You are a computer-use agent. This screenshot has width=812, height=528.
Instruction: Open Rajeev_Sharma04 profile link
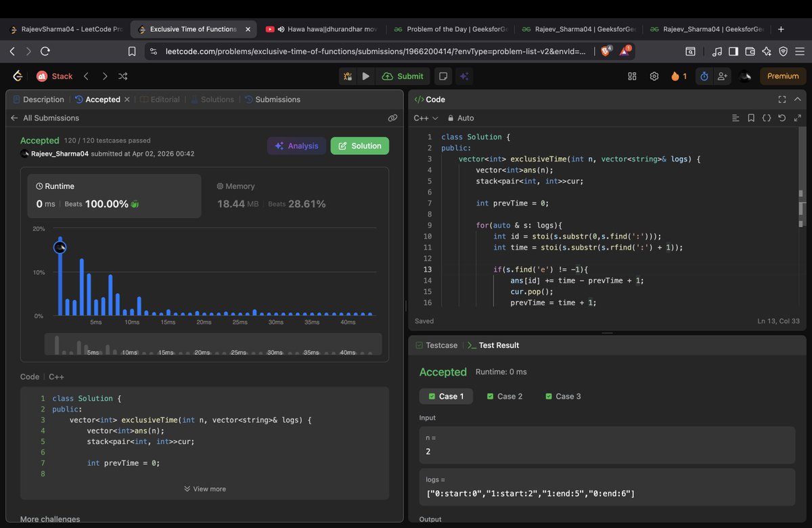[x=60, y=154]
